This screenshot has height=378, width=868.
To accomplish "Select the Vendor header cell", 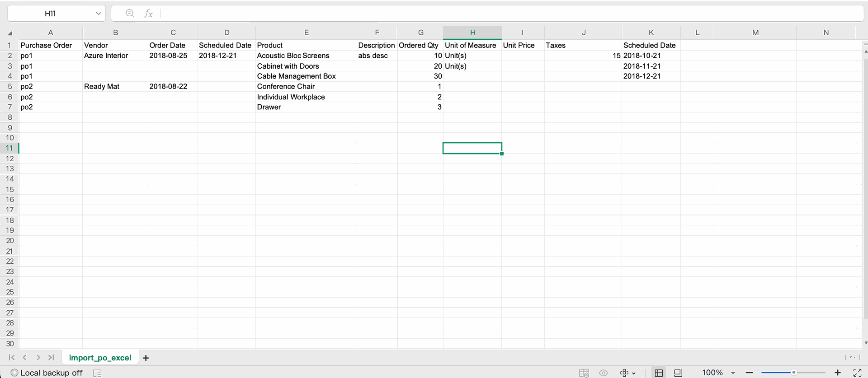I will (x=115, y=45).
